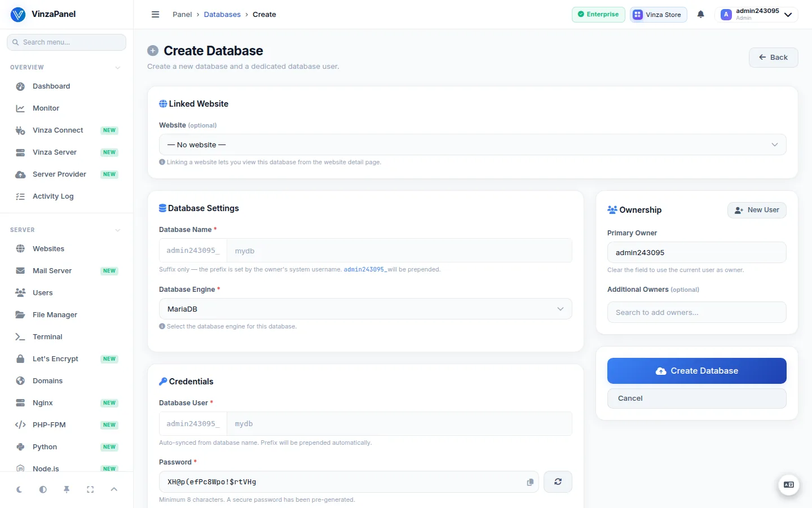Toggle contrast mode half-circle icon
Screen dimensions: 812x508
pos(43,489)
